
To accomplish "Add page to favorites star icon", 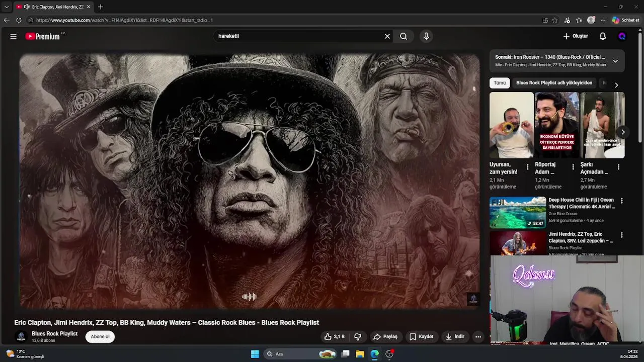I will point(555,20).
